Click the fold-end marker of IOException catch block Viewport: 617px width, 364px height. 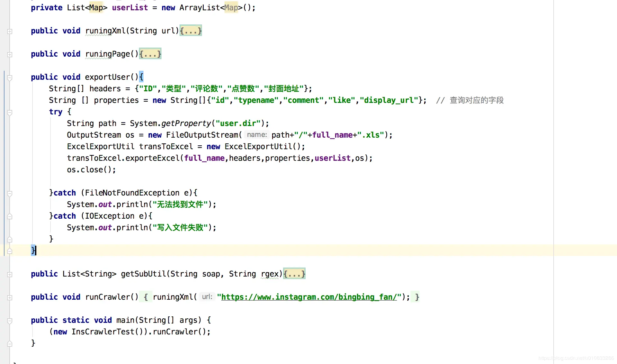10,240
